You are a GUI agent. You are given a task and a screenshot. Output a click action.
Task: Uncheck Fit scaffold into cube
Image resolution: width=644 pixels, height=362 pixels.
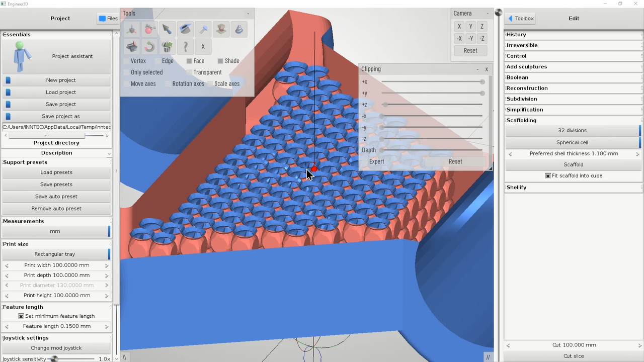point(548,176)
